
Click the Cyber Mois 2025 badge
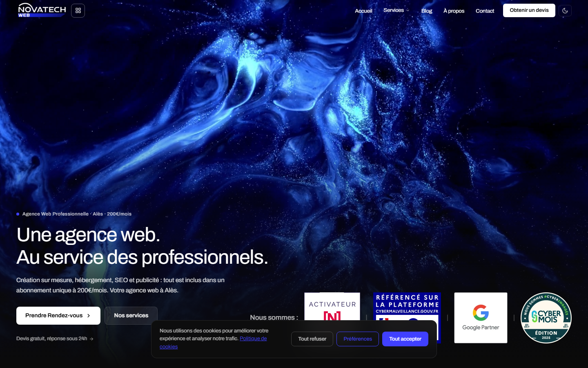click(x=546, y=318)
